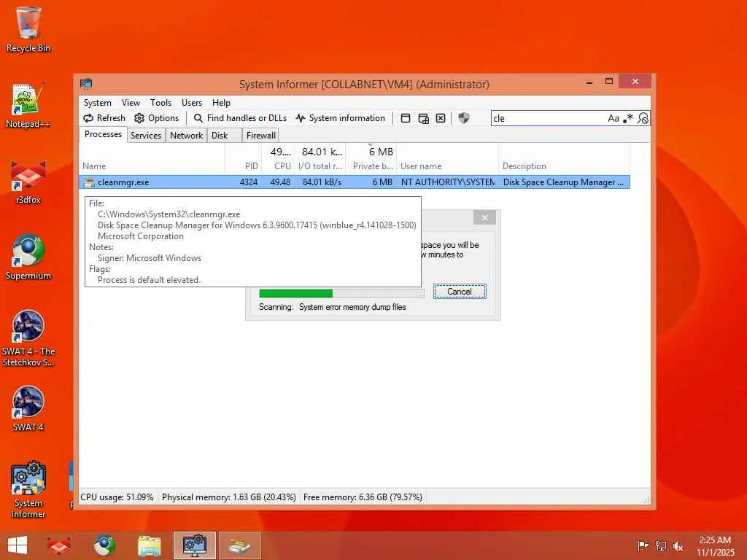Open Supermium desktop shortcut
This screenshot has width=747, height=560.
[28, 257]
